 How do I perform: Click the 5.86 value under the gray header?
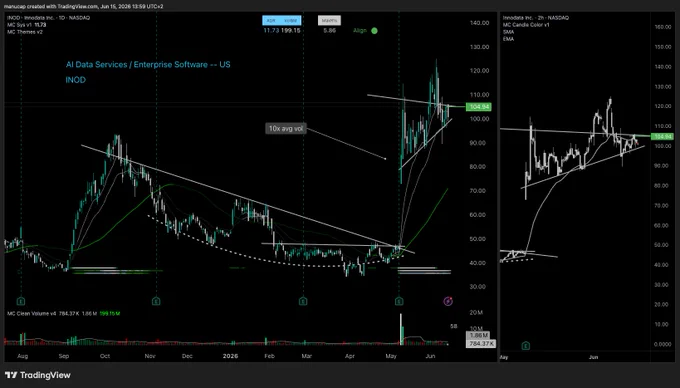tap(329, 30)
